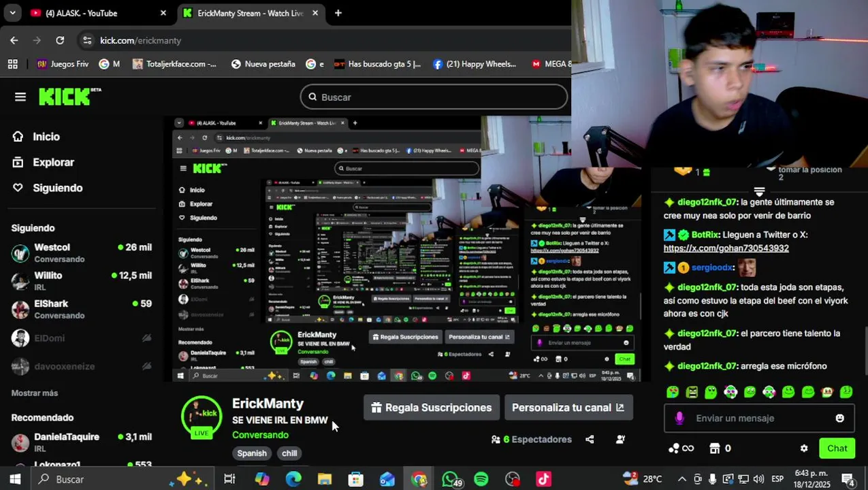Click the purple microphone icon in chat
This screenshot has height=490, width=868.
pos(679,419)
